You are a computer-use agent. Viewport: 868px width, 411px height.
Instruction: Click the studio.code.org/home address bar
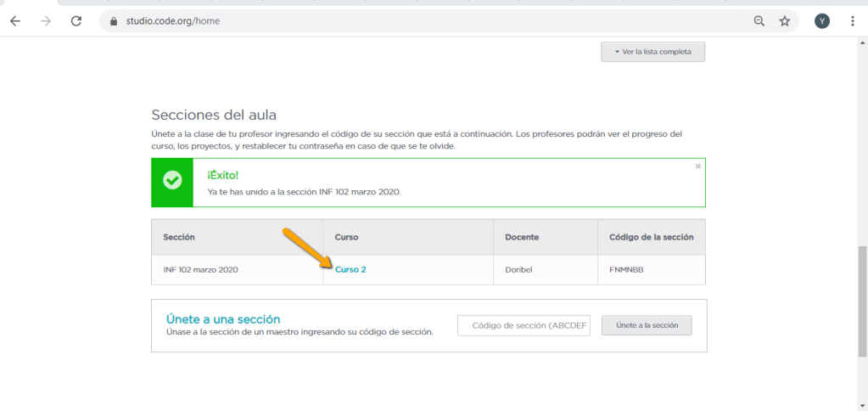pyautogui.click(x=424, y=21)
